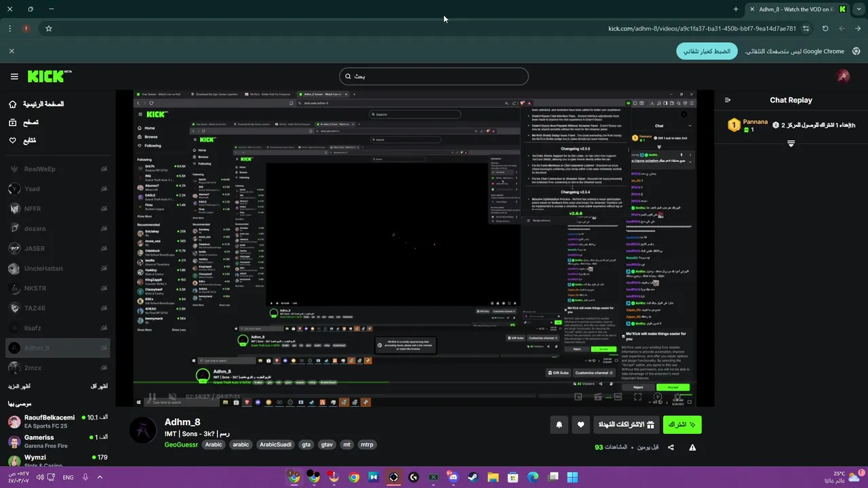This screenshot has height=488, width=868.
Task: Open the GeoGuessr category link
Action: [181, 445]
